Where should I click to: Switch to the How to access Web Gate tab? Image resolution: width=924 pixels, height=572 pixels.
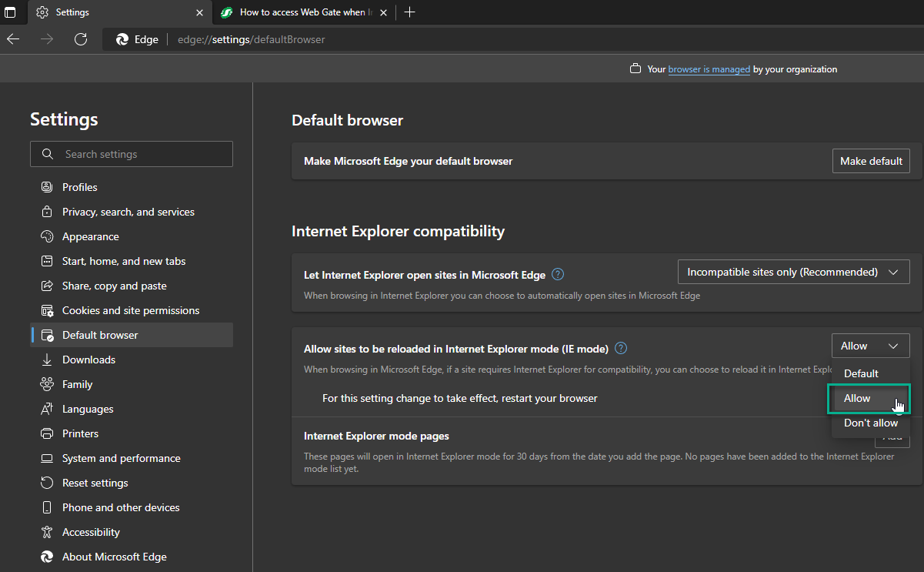pyautogui.click(x=304, y=12)
